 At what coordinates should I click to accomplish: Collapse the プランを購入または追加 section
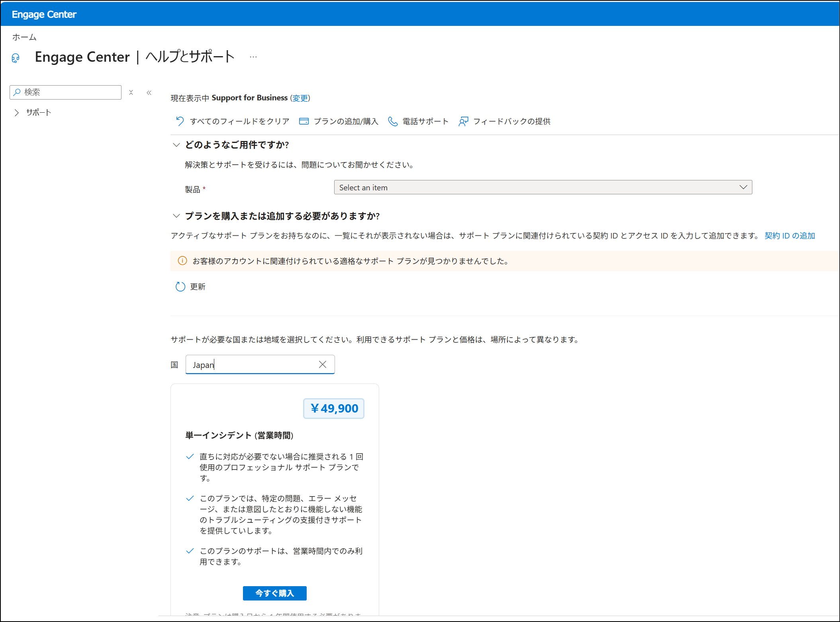point(176,216)
